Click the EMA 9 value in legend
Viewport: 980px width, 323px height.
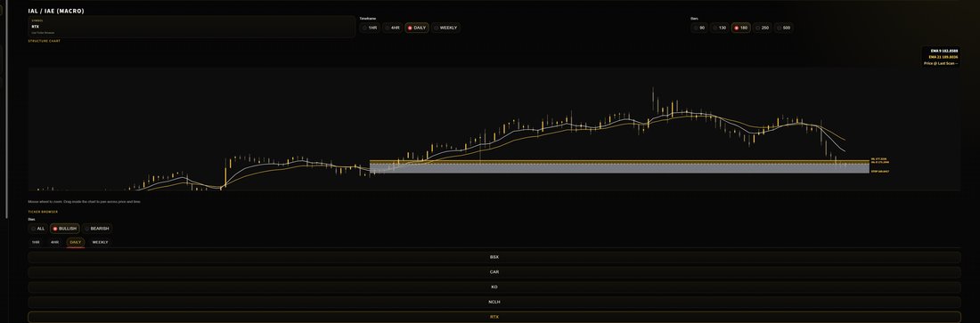943,51
